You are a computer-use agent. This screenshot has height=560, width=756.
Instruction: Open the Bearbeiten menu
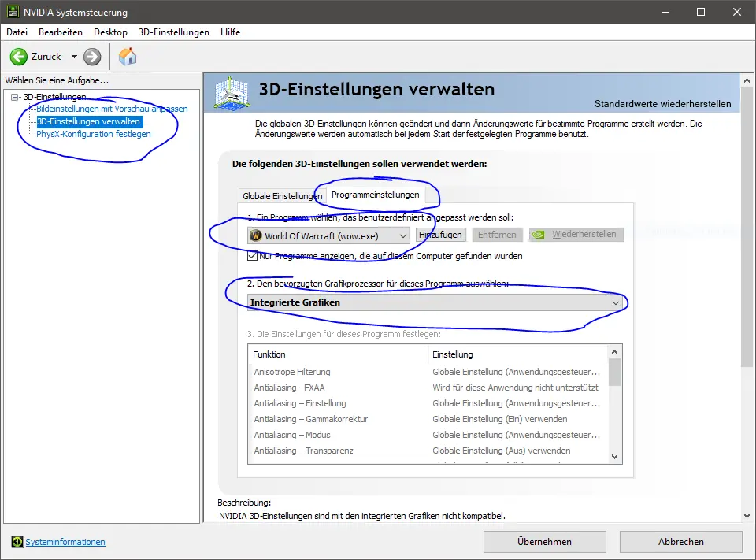[60, 32]
